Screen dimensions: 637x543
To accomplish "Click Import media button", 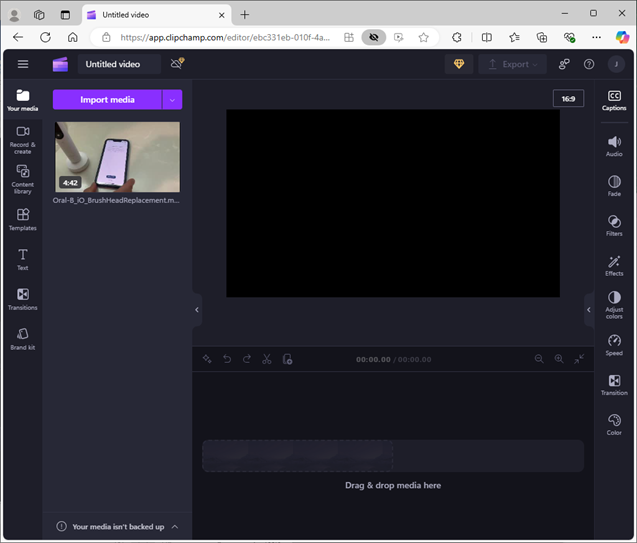I will click(107, 100).
